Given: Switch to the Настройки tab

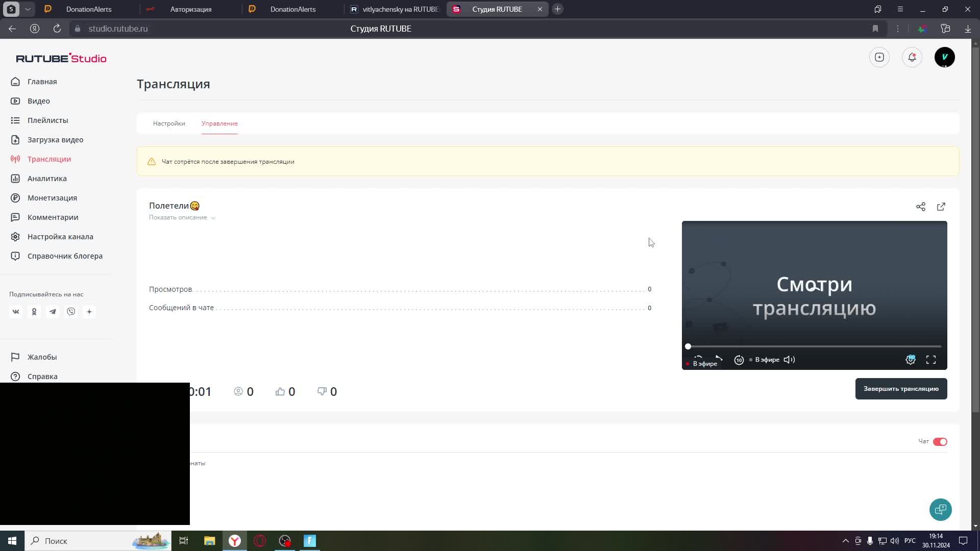Looking at the screenshot, I should coord(169,123).
